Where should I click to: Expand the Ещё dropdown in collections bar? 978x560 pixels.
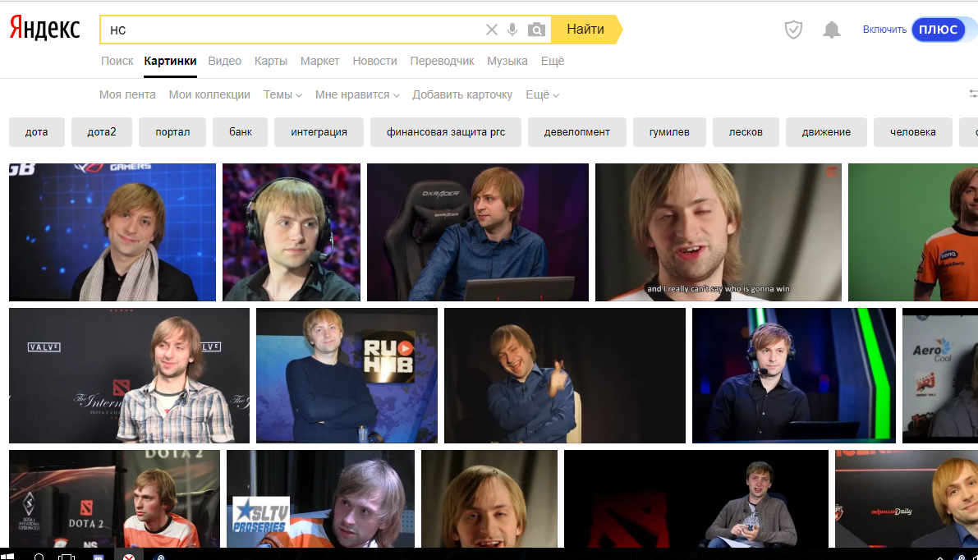click(542, 94)
